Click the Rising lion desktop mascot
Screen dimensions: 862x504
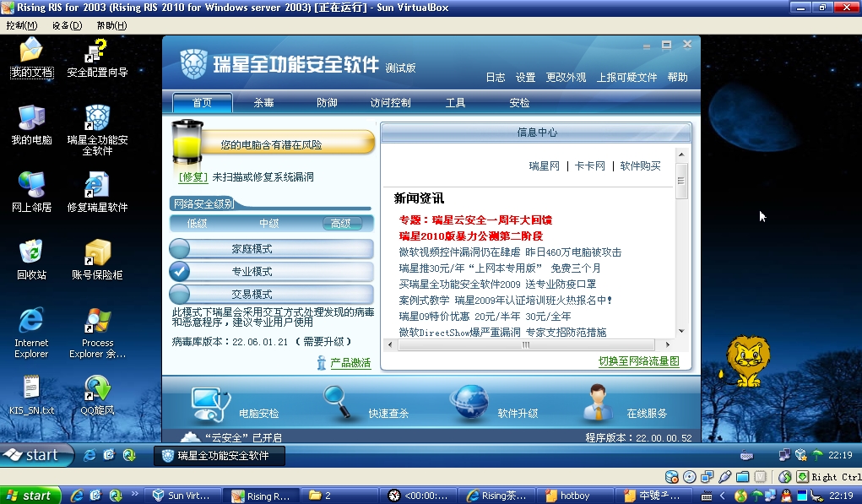(x=746, y=360)
